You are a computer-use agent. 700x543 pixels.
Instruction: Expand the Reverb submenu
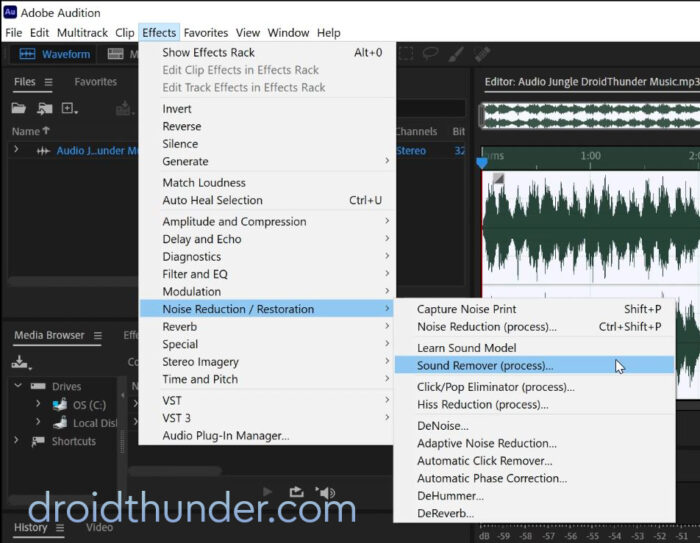pos(267,327)
